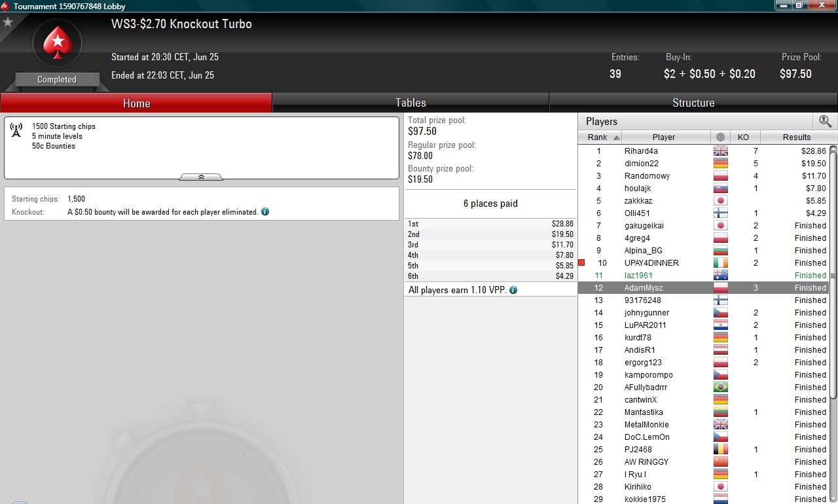Click the flag icon in laz1961's row
Viewport: 838px width, 504px height.
[720, 276]
